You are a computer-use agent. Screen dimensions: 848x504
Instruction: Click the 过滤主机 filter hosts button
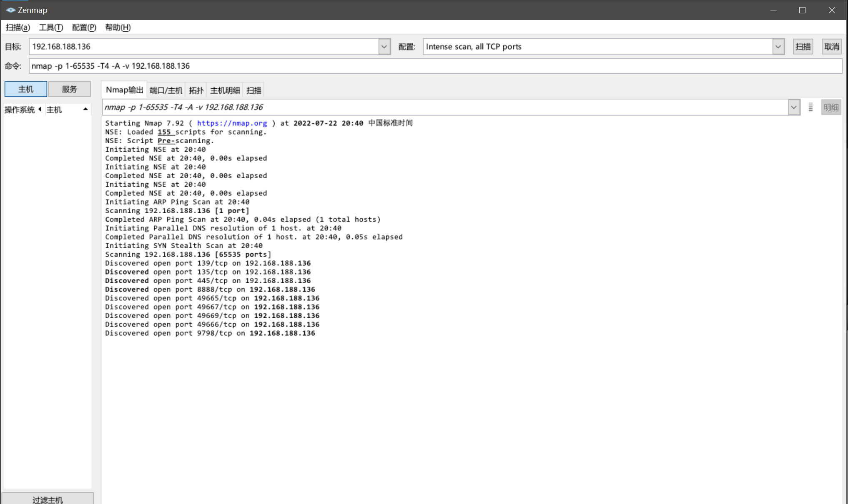click(x=48, y=499)
